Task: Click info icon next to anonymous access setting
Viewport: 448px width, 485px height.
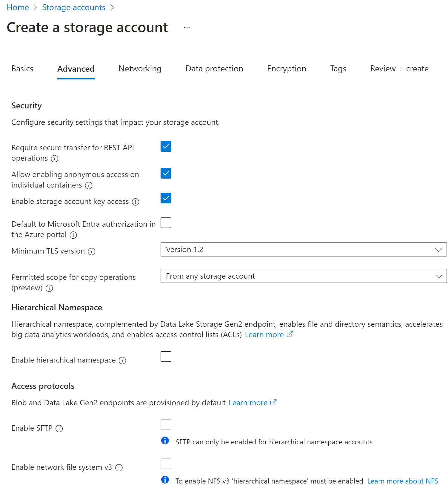Action: [x=89, y=185]
